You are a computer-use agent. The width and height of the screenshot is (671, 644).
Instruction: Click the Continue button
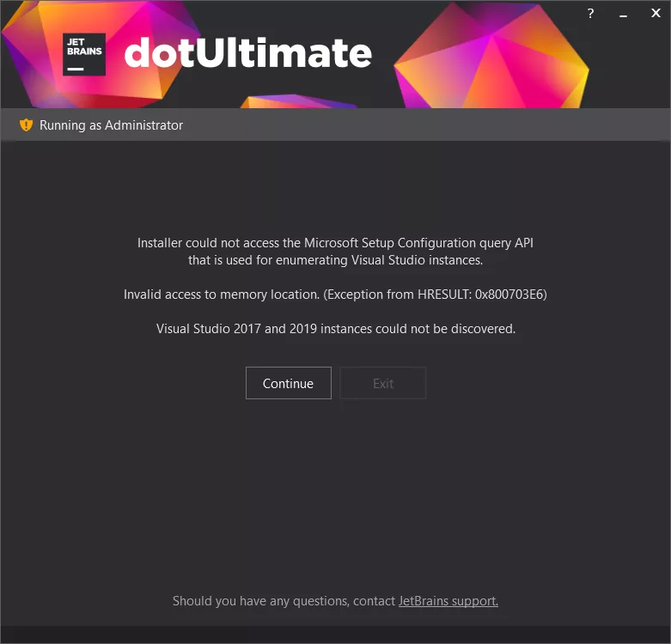[x=289, y=383]
